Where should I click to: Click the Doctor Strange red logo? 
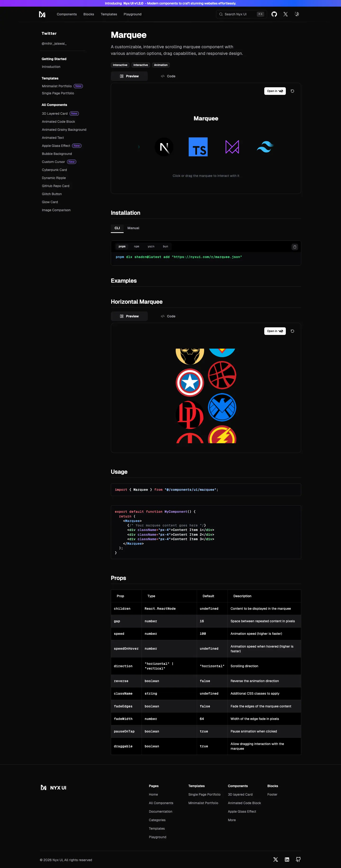222,375
